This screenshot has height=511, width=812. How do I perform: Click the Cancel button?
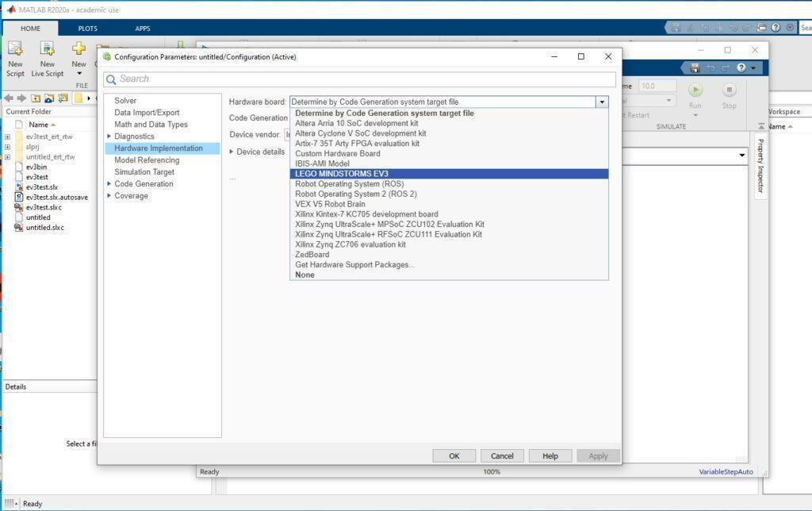click(x=502, y=456)
